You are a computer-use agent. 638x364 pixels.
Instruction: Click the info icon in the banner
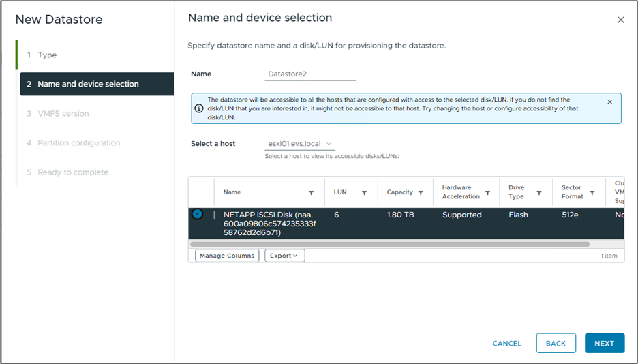click(199, 108)
